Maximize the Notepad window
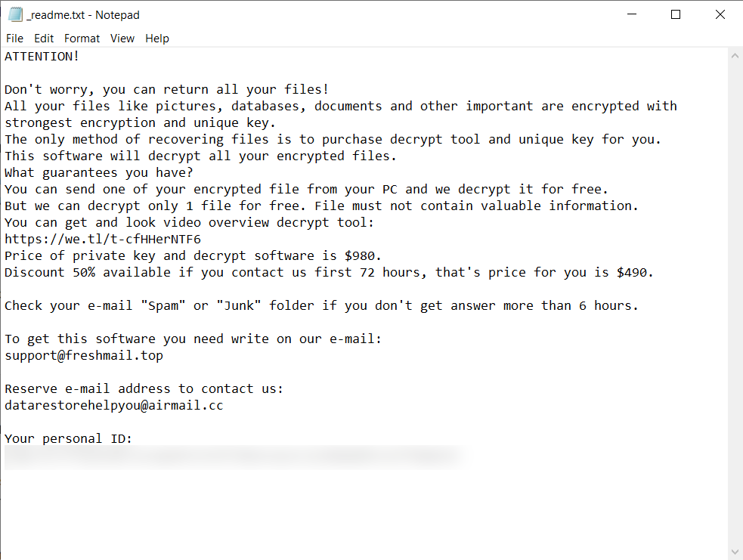 676,14
